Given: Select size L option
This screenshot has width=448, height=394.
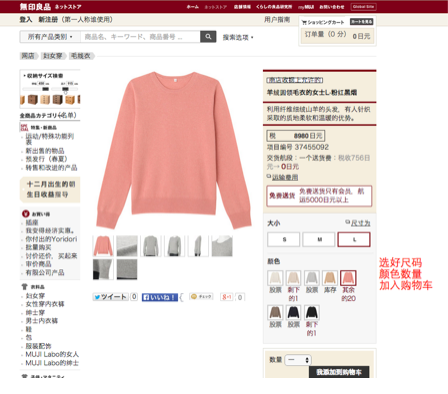Looking at the screenshot, I should click(x=354, y=239).
